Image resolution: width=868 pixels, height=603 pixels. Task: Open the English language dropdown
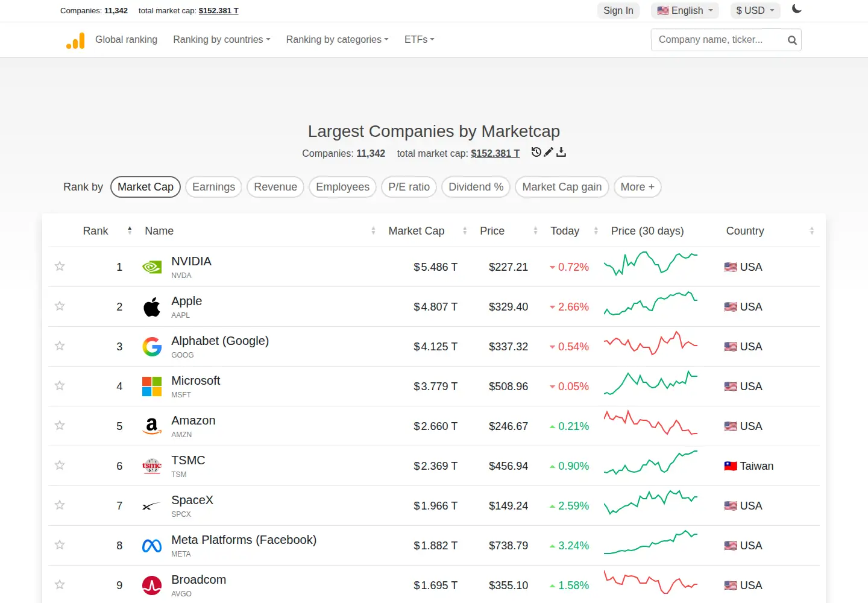pos(685,10)
